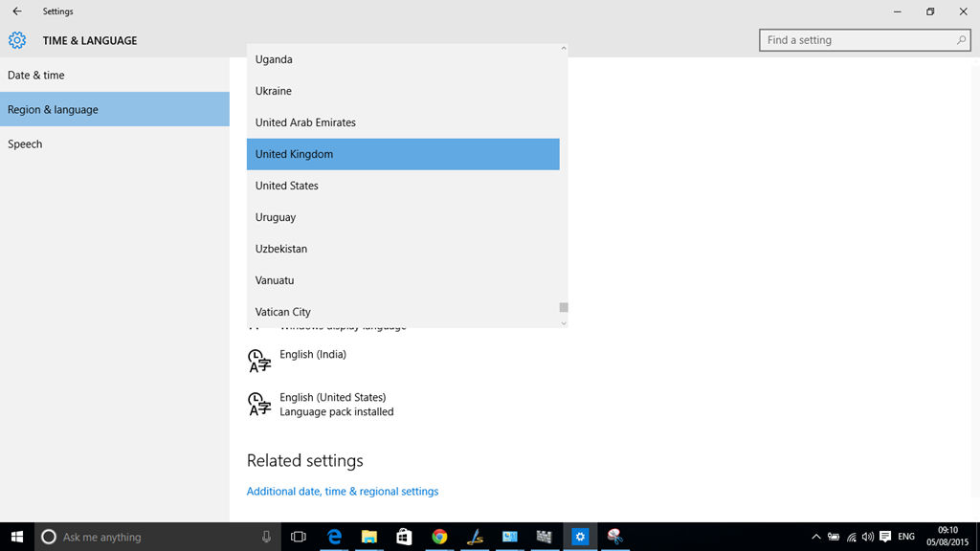Viewport: 980px width, 551px height.
Task: Select Uganda from the country list
Action: click(403, 59)
